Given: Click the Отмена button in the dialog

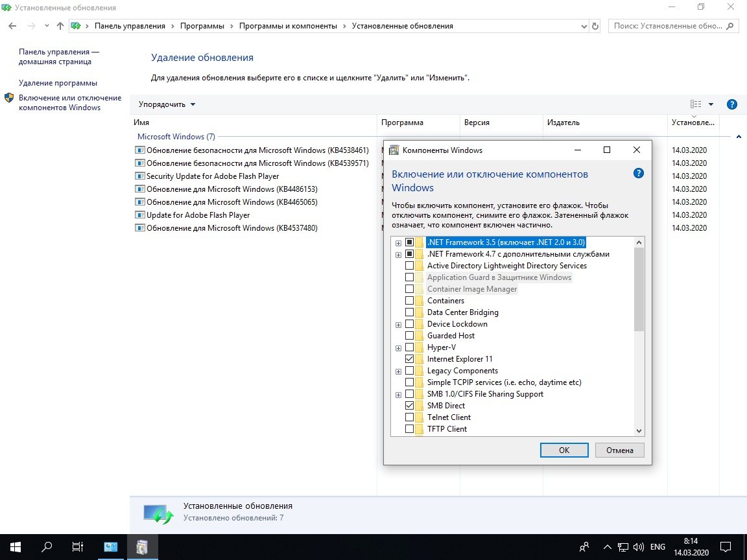Looking at the screenshot, I should tap(620, 450).
